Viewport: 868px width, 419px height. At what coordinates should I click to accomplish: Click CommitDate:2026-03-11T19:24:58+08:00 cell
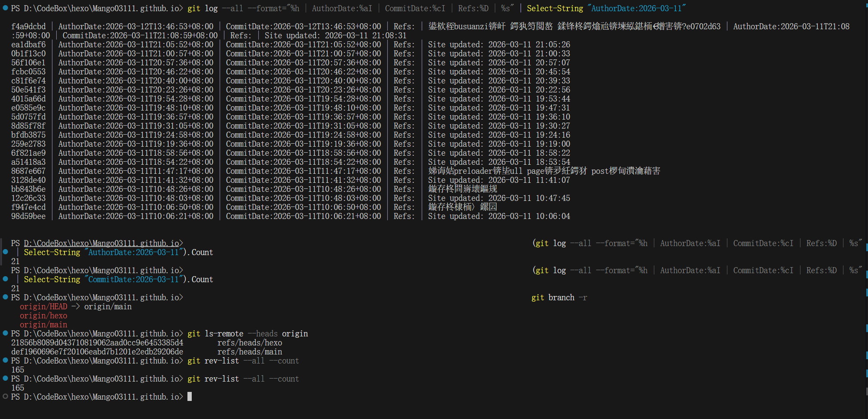click(x=304, y=135)
